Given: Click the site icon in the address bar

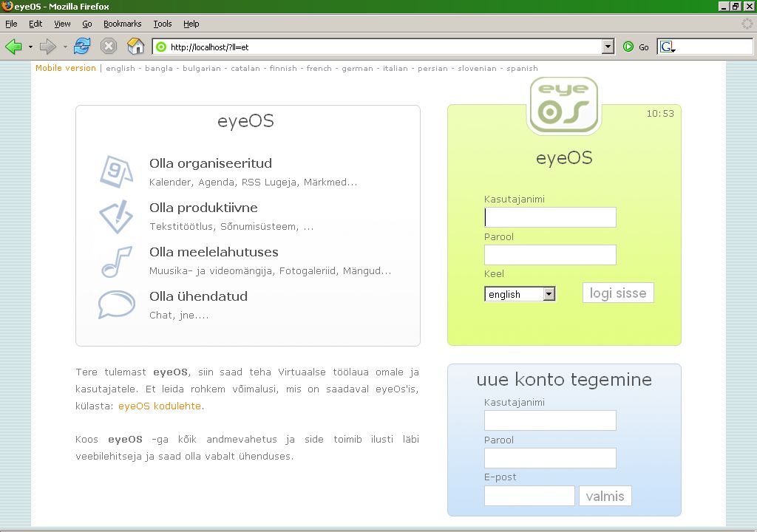Looking at the screenshot, I should pos(161,47).
